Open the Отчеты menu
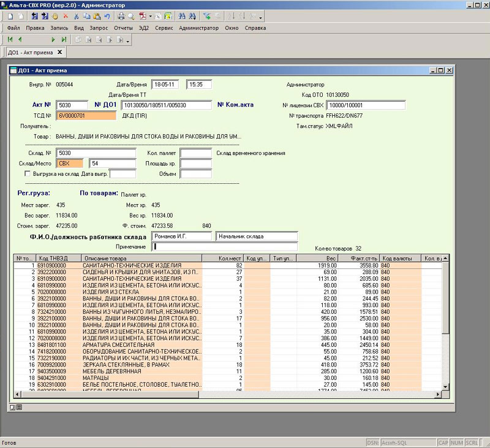 pos(123,28)
